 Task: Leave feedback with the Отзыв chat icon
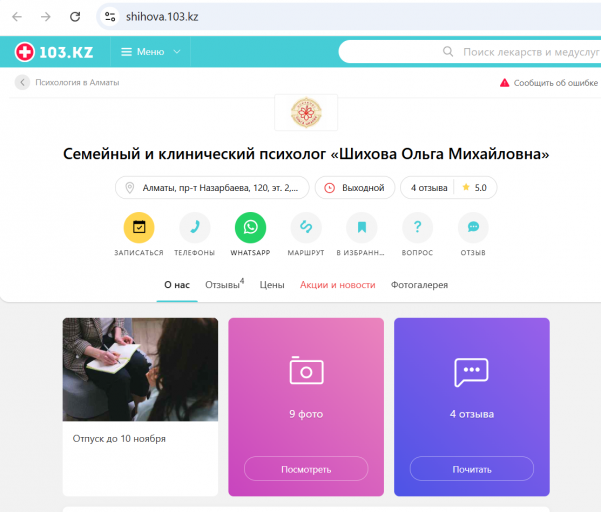click(473, 227)
